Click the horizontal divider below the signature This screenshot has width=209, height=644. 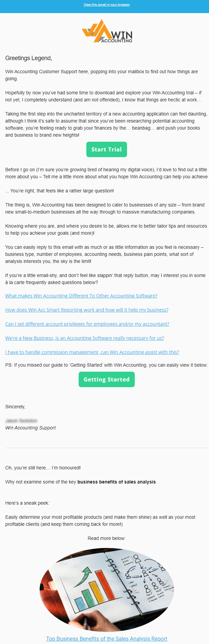[107, 448]
